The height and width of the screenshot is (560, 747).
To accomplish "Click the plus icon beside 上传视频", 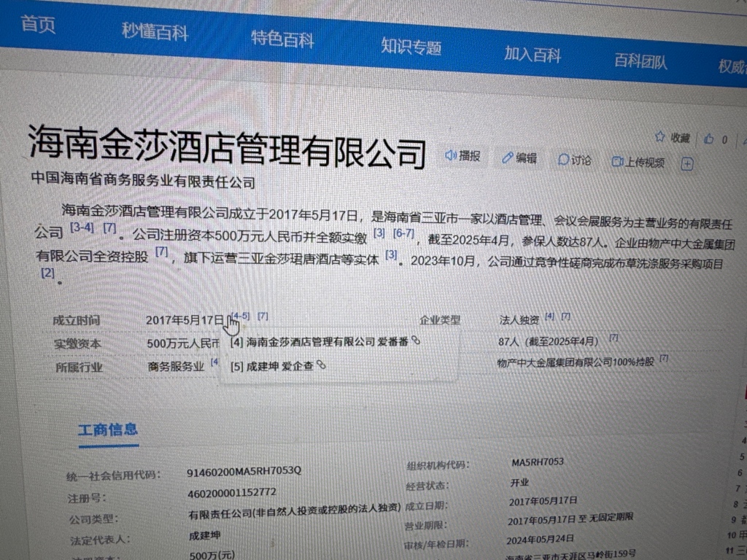I will pos(687,164).
